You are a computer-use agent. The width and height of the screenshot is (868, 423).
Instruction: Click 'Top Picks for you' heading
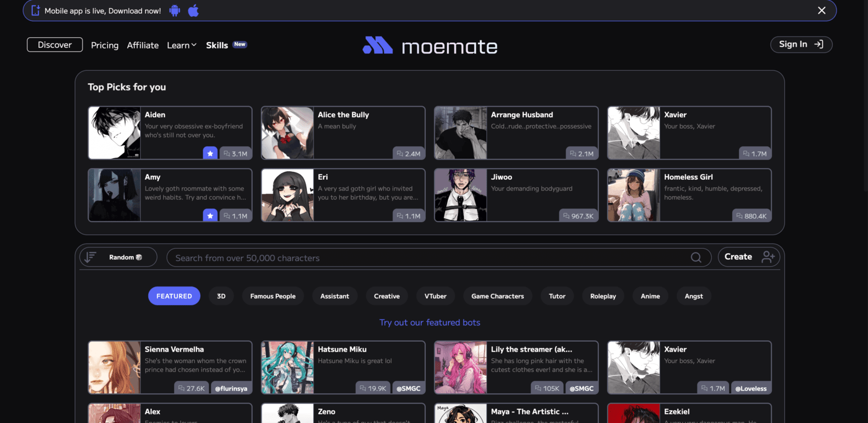[x=127, y=87]
